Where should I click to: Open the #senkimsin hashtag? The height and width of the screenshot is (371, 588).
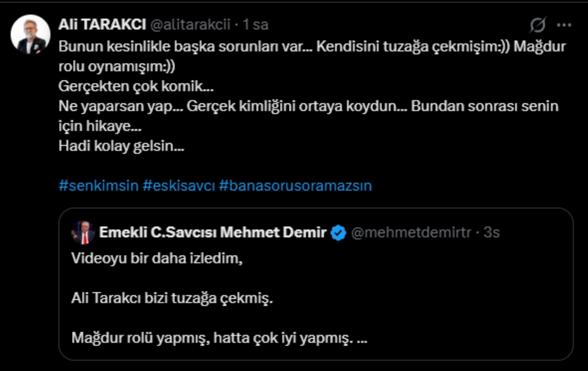click(x=99, y=186)
